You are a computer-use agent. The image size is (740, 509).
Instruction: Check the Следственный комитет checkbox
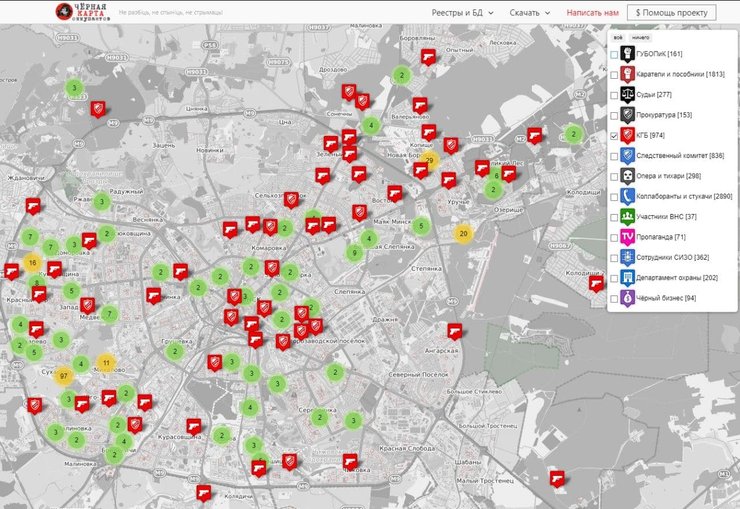pyautogui.click(x=615, y=155)
